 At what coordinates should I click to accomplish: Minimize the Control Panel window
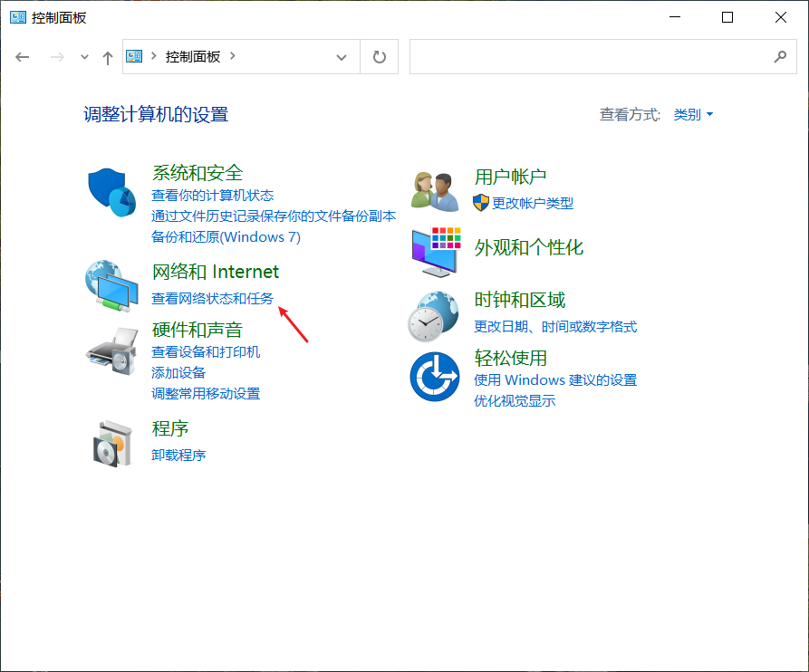[674, 17]
